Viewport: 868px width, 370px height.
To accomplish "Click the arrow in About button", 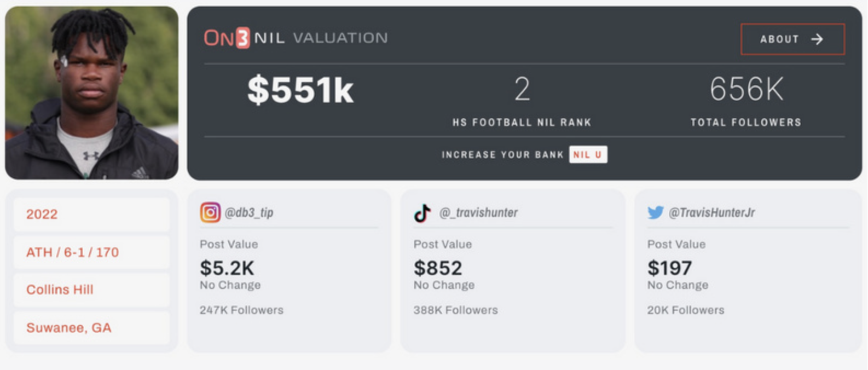I will tap(817, 39).
